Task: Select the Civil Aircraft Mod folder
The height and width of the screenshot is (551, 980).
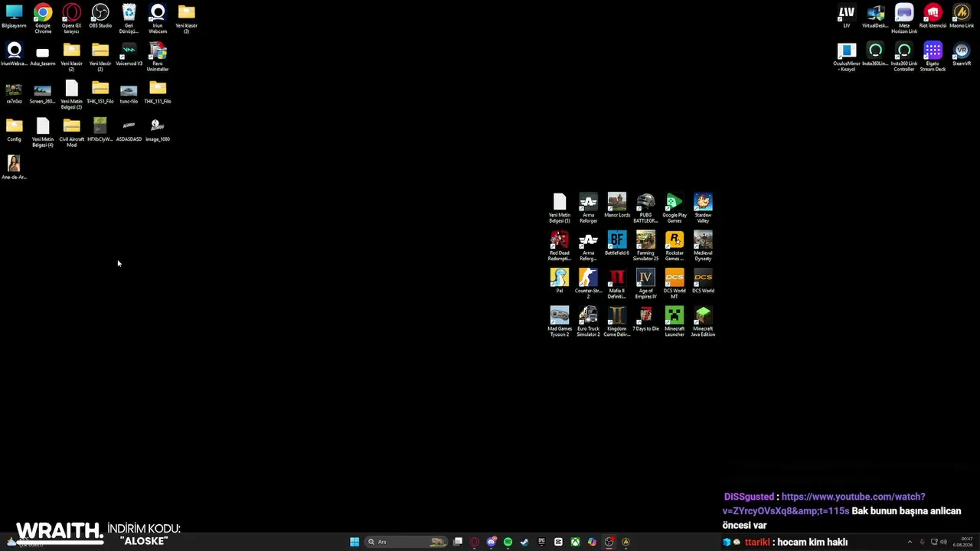Action: (x=71, y=132)
